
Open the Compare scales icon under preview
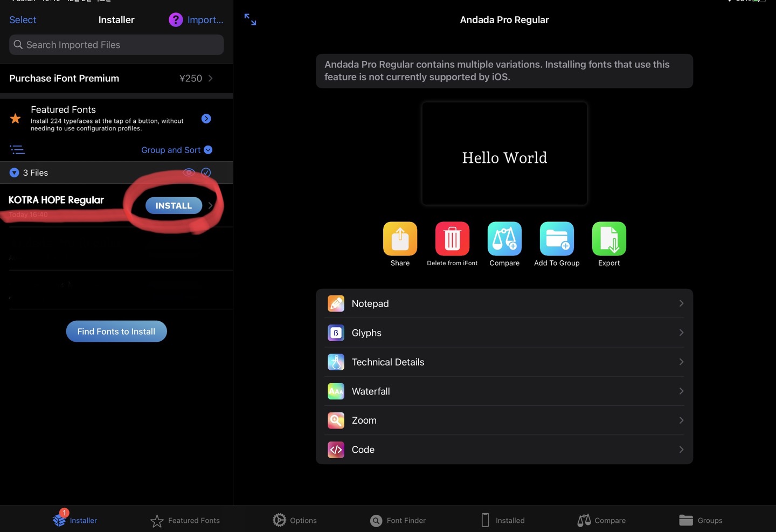(x=504, y=238)
